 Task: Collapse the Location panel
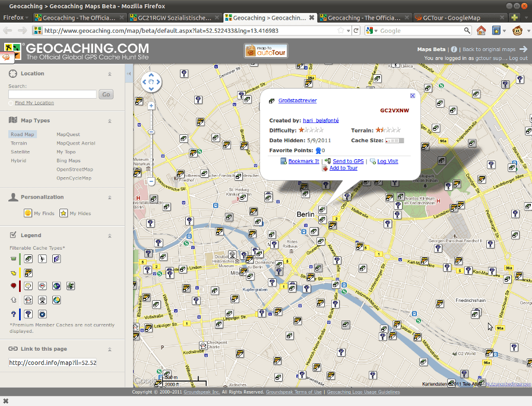[x=110, y=74]
